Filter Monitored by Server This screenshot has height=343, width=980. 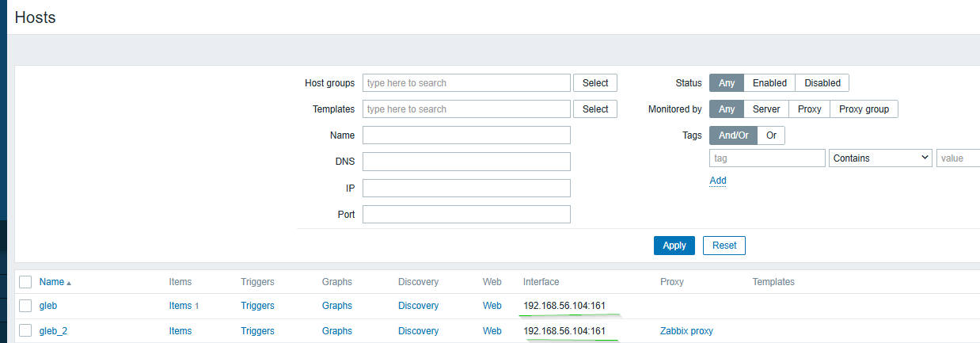pyautogui.click(x=765, y=109)
